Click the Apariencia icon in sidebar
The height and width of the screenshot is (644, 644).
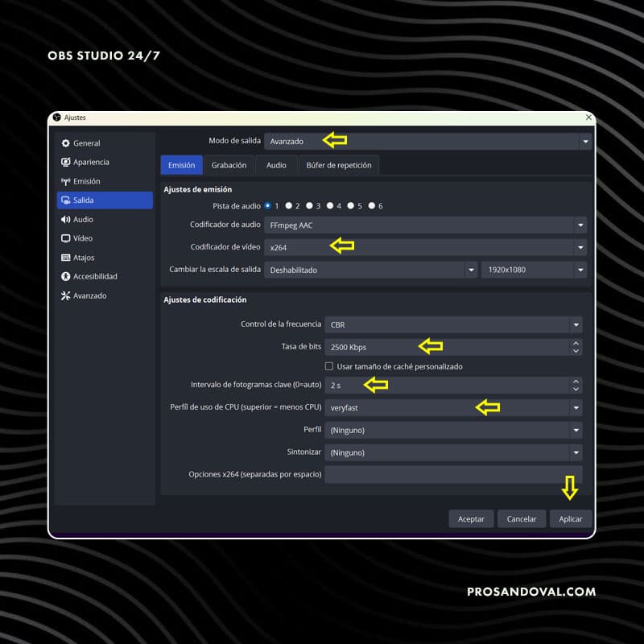pyautogui.click(x=65, y=162)
